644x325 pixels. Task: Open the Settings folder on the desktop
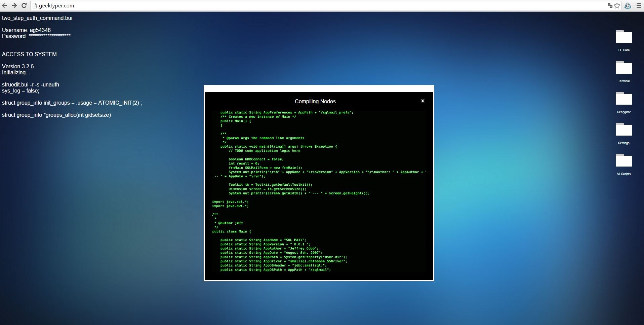point(623,129)
